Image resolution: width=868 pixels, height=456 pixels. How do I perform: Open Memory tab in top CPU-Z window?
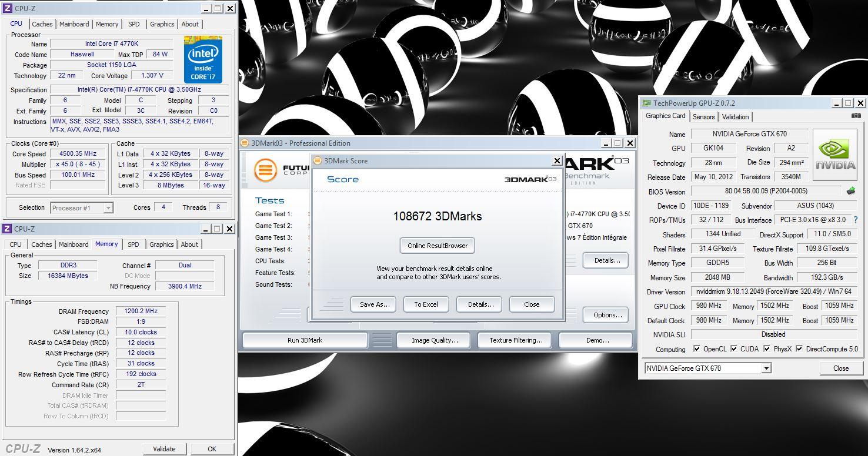pyautogui.click(x=107, y=24)
